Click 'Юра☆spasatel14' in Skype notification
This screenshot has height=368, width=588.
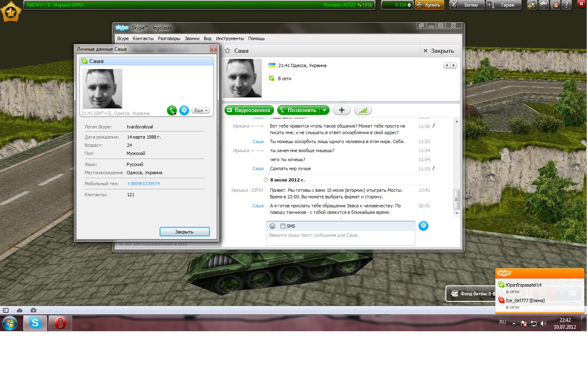[x=523, y=285]
